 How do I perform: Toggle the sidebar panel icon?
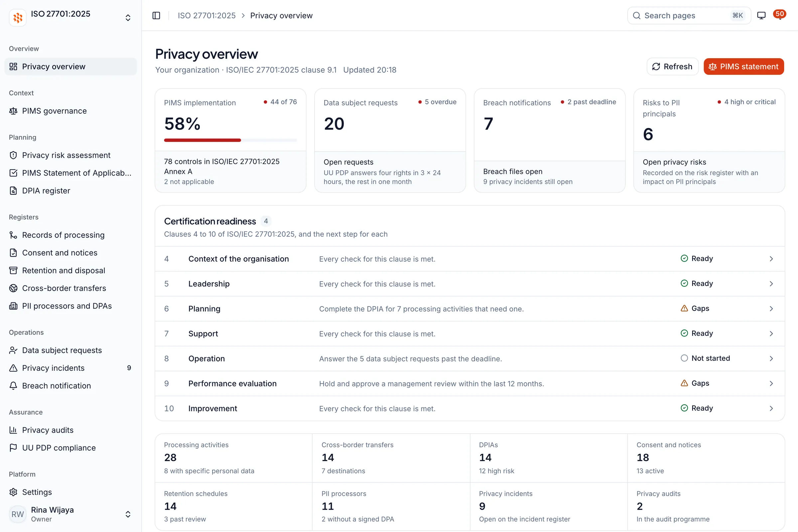[156, 16]
